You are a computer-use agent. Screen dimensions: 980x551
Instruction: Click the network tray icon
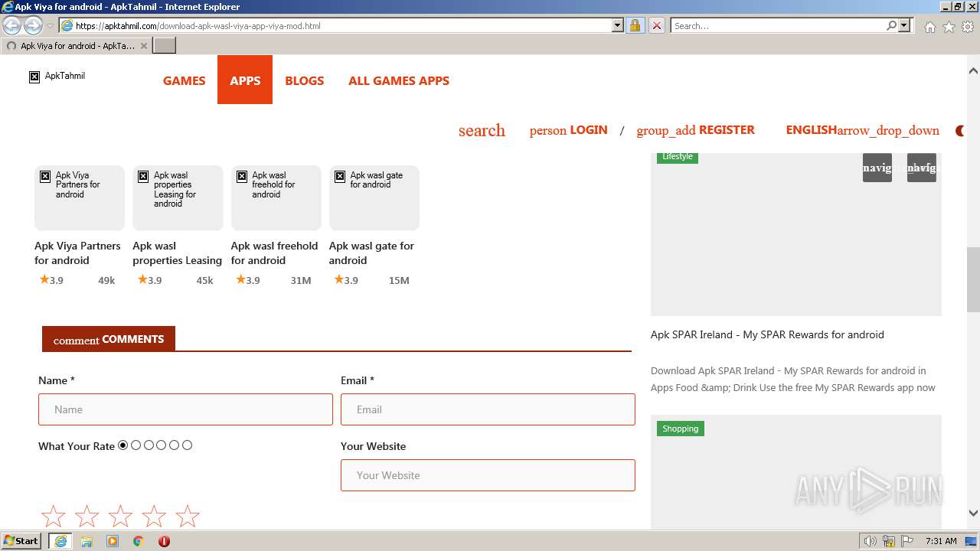tap(889, 541)
